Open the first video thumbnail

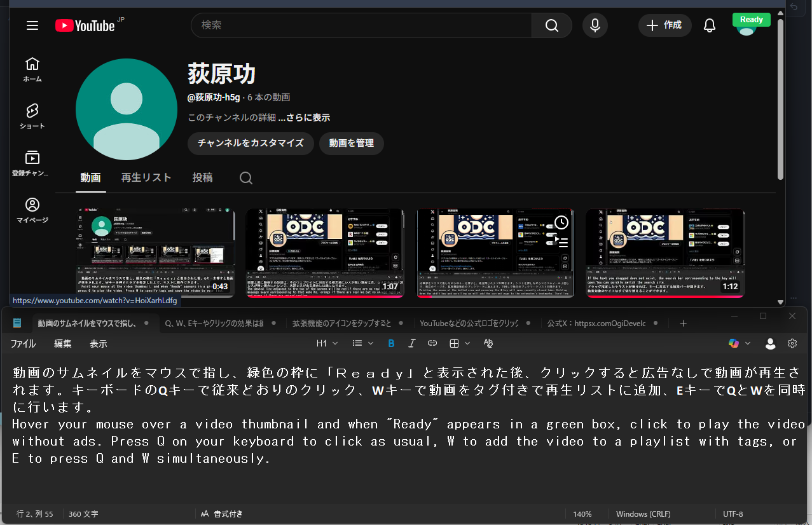(155, 252)
